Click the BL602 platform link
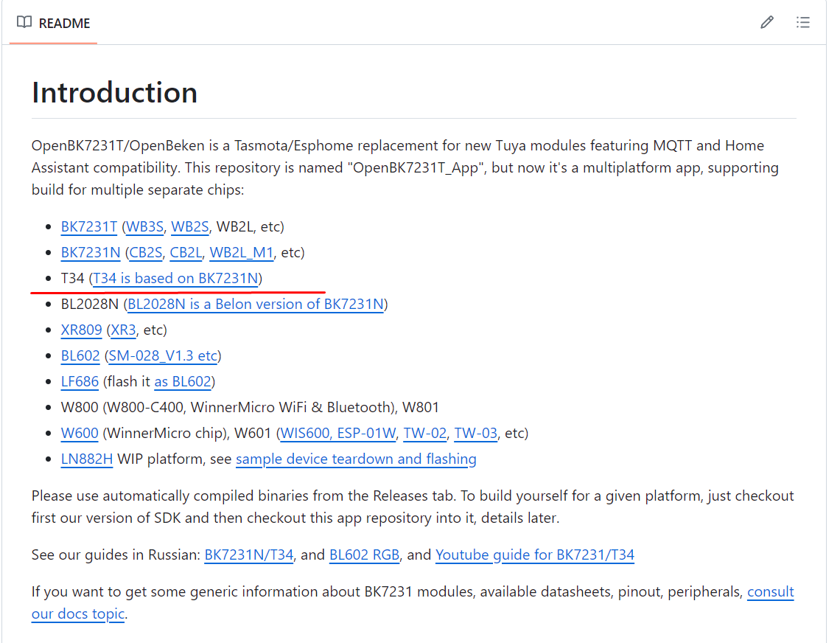Viewport: 840px width, 643px height. pyautogui.click(x=80, y=355)
